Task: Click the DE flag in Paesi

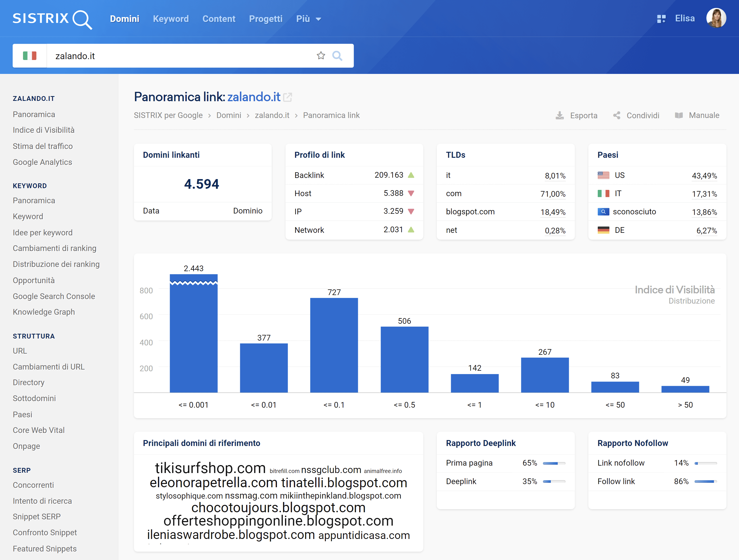Action: [x=603, y=230]
